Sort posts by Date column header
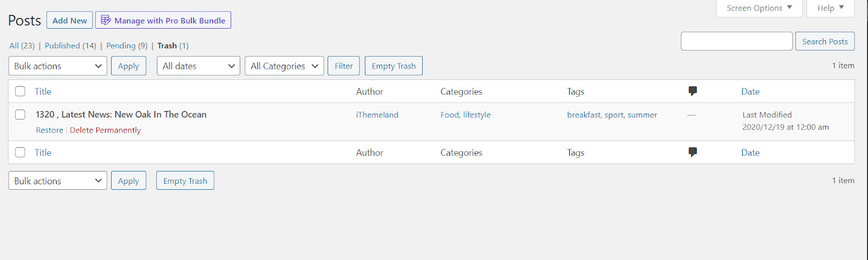868x260 pixels. [750, 92]
